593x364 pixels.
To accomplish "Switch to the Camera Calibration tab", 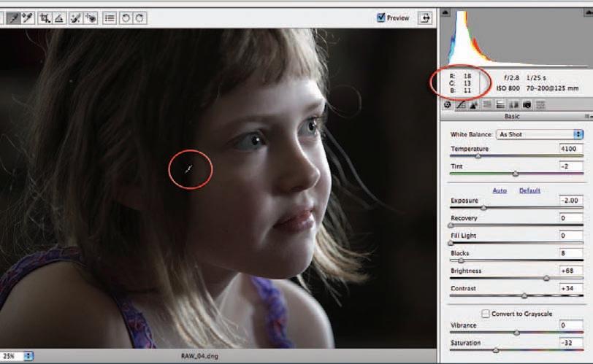I will coord(527,104).
